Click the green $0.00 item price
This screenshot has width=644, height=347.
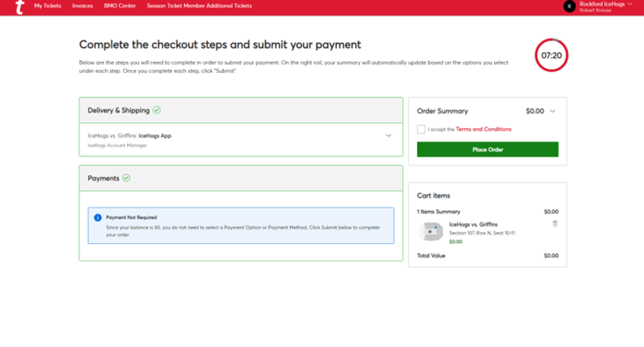456,242
